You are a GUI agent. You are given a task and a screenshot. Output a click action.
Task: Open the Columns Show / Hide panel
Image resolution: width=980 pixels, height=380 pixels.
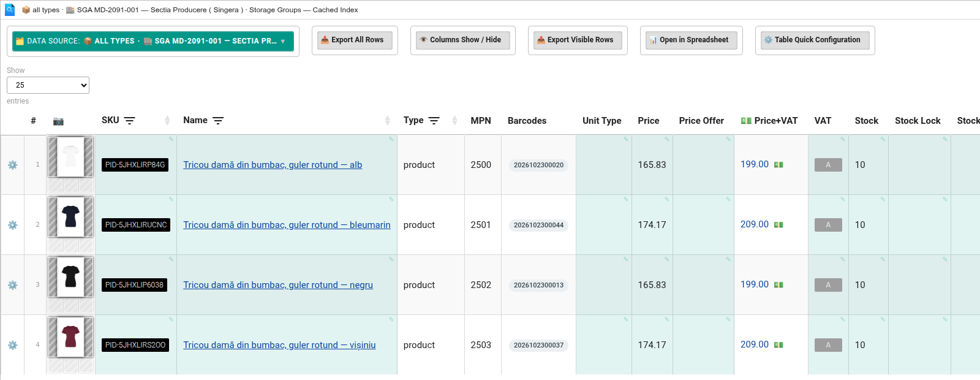(x=463, y=40)
